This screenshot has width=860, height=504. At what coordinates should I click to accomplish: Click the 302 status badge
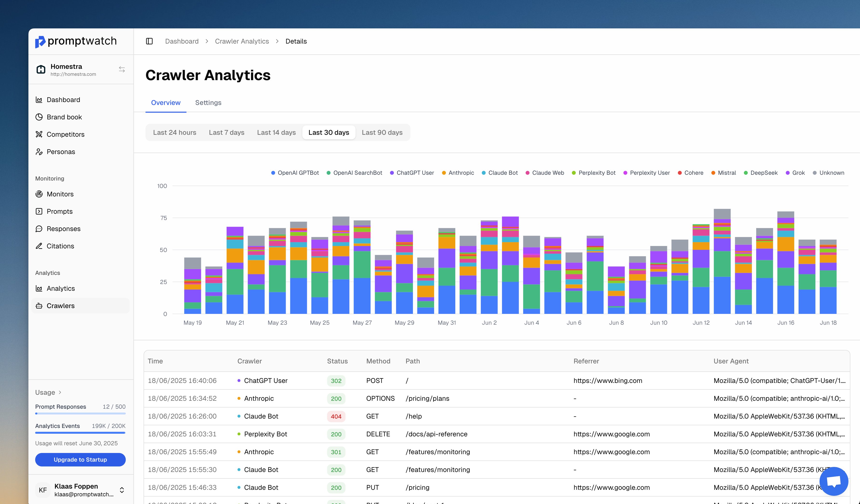[x=336, y=381]
